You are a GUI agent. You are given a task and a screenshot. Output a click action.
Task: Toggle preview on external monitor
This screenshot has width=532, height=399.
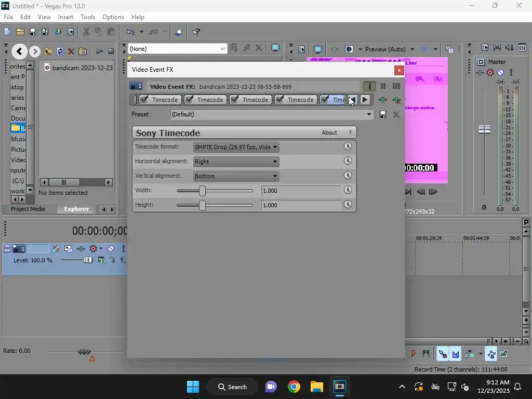coord(317,49)
